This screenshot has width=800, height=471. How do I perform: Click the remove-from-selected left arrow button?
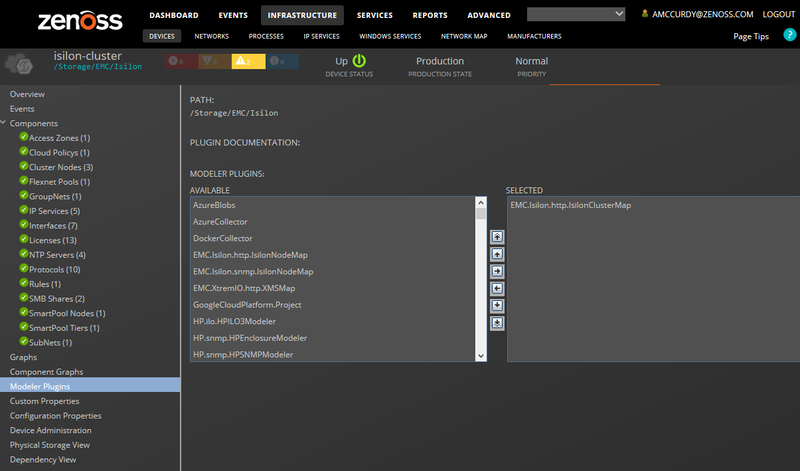pyautogui.click(x=497, y=289)
